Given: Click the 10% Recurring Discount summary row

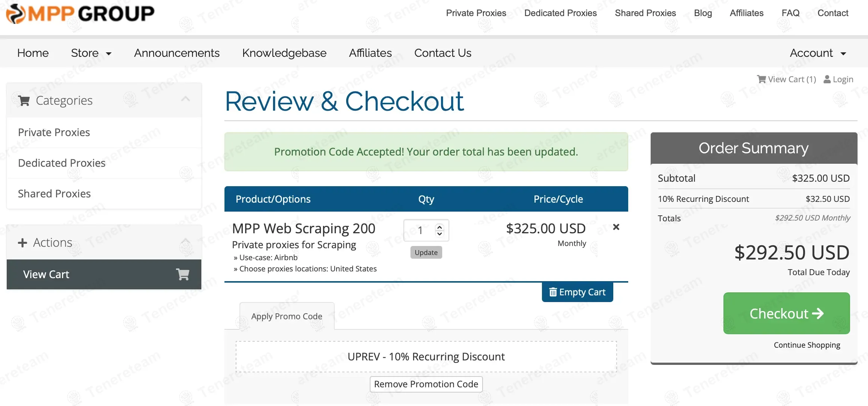Looking at the screenshot, I should click(754, 199).
